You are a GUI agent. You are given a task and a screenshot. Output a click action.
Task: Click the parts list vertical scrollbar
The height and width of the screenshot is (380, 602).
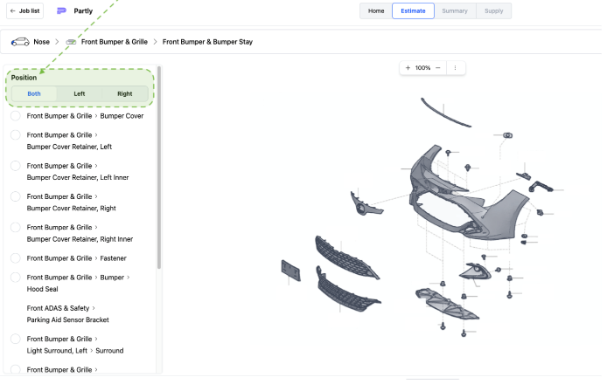tap(159, 168)
